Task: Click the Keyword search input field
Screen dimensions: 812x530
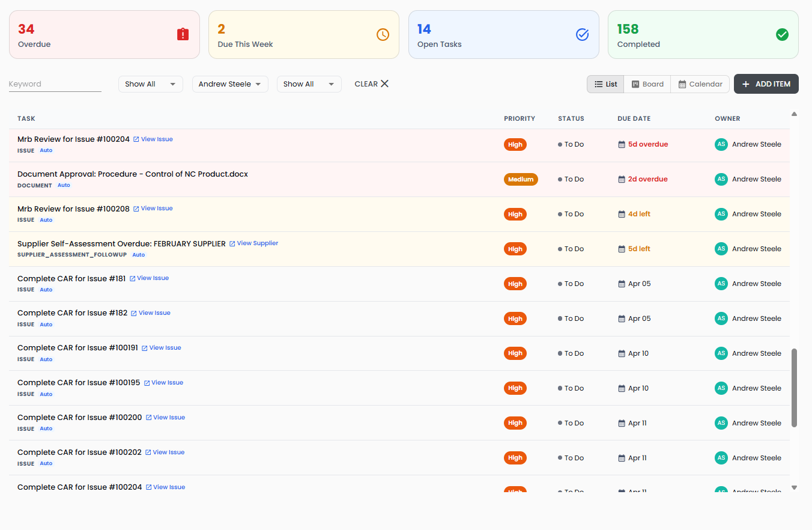Action: click(55, 84)
